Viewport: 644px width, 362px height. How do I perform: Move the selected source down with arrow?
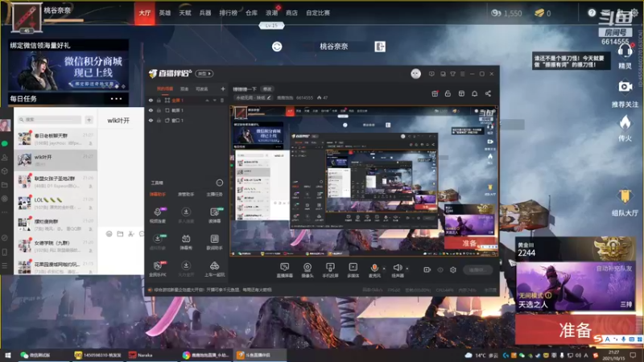coord(214,100)
